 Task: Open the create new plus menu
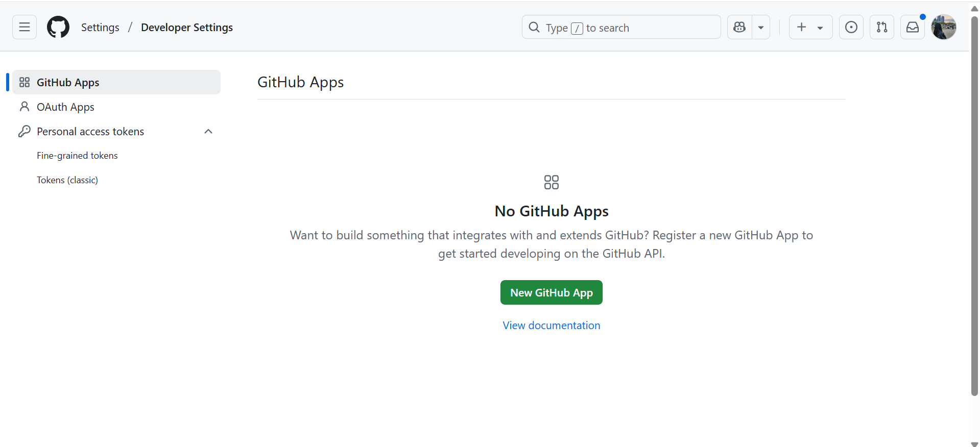point(810,27)
